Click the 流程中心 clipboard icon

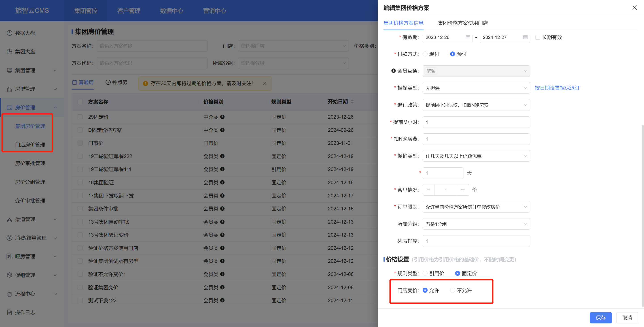tap(9, 294)
